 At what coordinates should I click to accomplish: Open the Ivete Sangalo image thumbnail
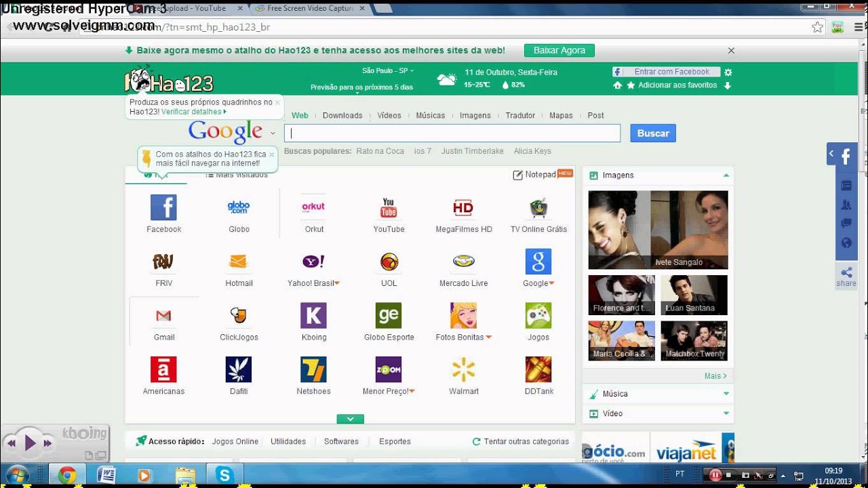658,230
